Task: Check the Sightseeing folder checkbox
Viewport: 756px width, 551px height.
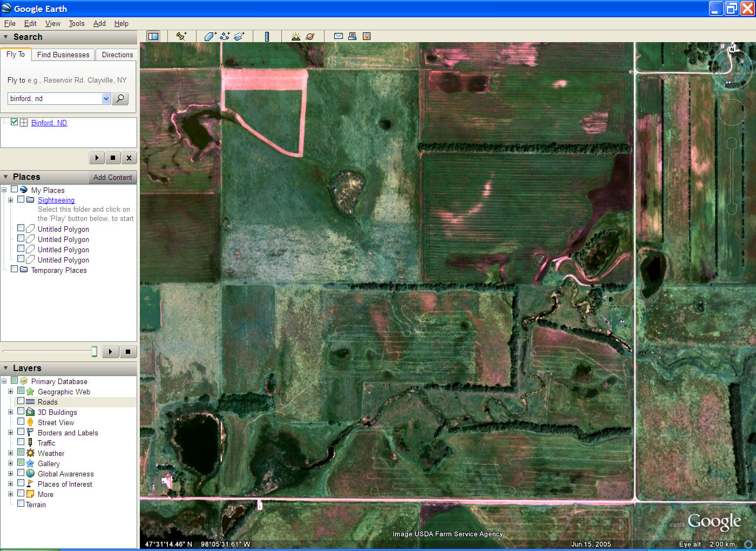Action: [21, 199]
